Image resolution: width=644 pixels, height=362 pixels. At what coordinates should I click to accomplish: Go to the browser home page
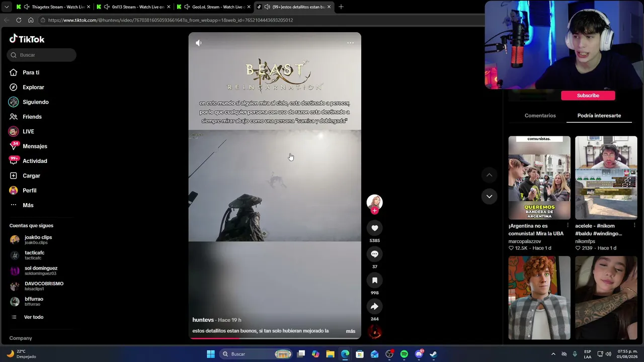31,20
